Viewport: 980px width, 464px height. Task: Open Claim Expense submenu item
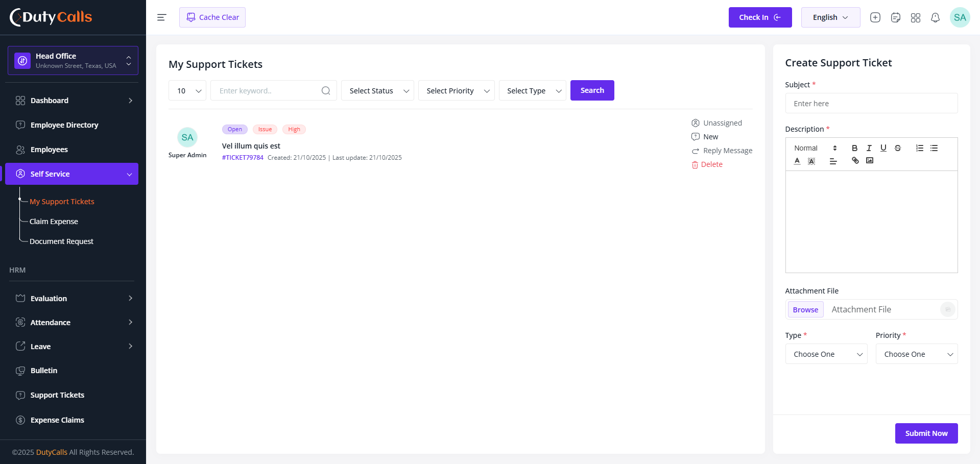[x=54, y=222]
